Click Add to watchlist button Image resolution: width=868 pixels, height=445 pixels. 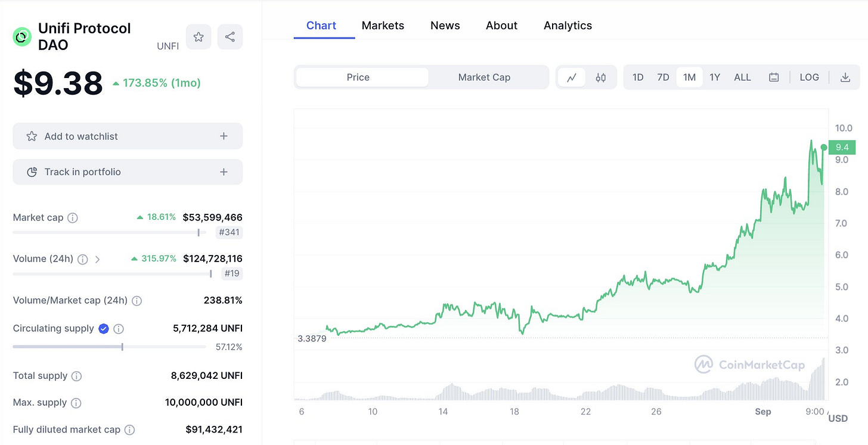[128, 136]
